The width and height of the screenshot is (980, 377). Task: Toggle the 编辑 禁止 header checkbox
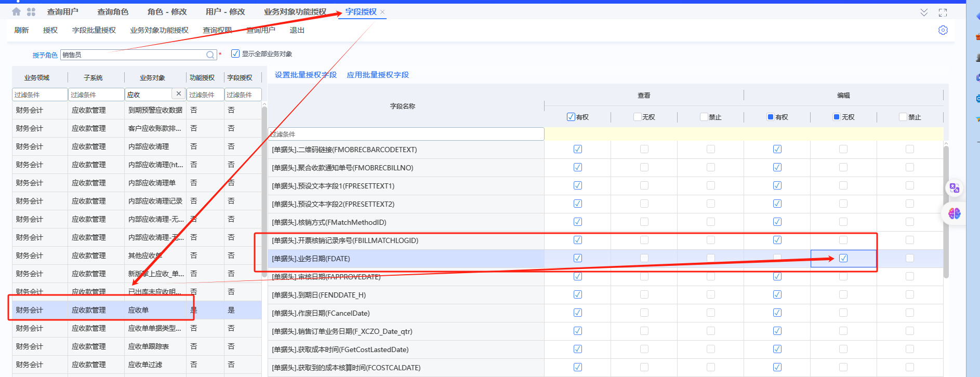[x=904, y=117]
